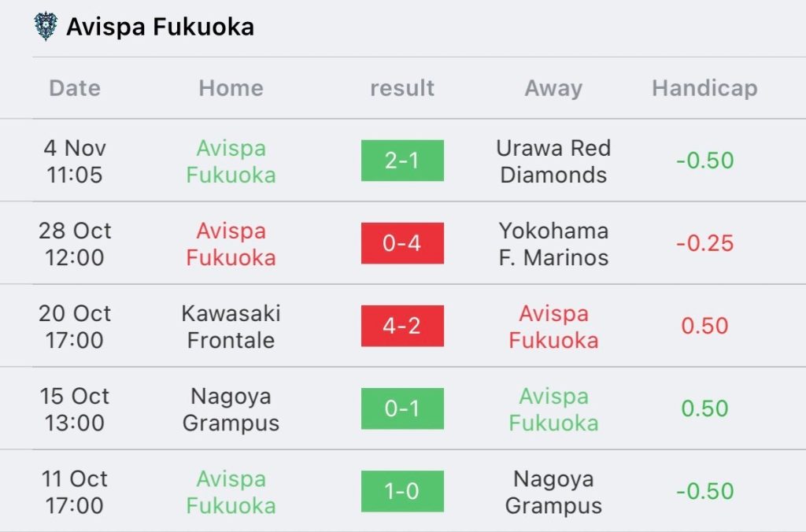Open the green 2-1 result badge
Image resolution: width=806 pixels, height=532 pixels.
point(402,161)
